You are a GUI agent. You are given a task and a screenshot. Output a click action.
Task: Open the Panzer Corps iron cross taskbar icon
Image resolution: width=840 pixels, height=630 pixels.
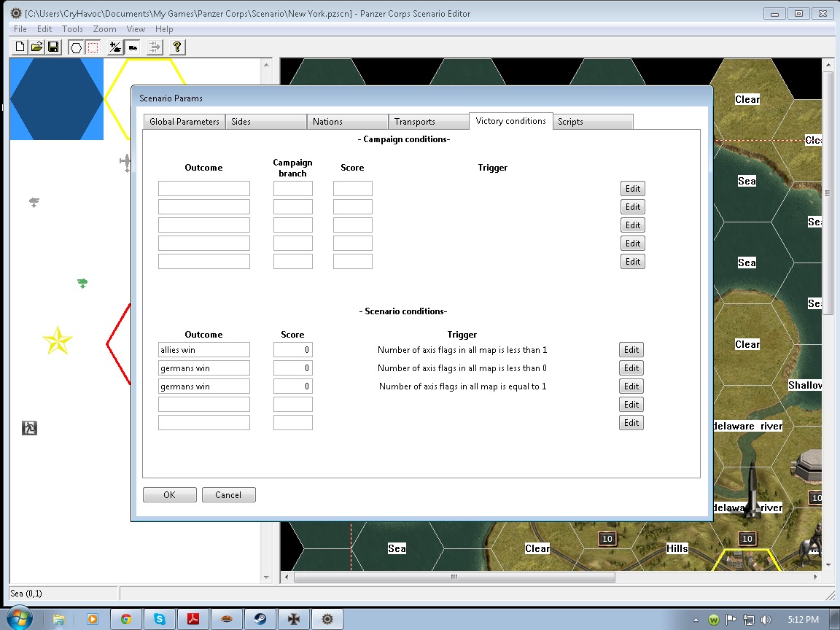(294, 619)
